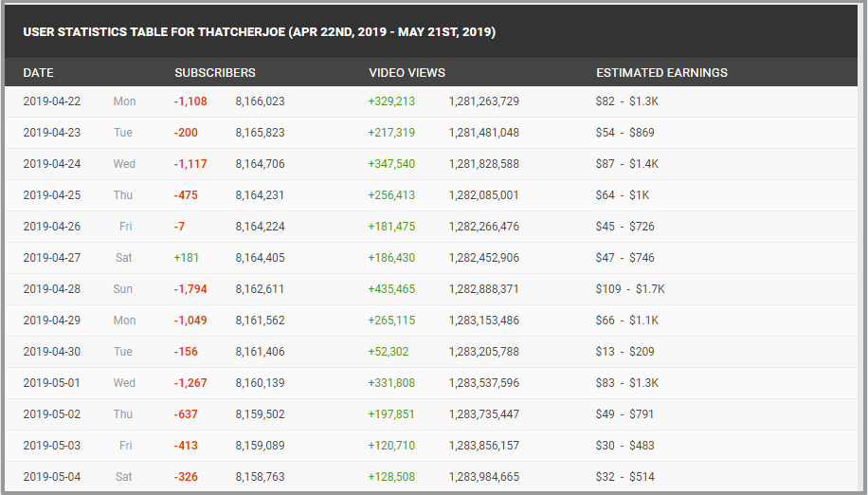Click subscriber change -1,117
This screenshot has height=495, width=868.
pyautogui.click(x=190, y=164)
